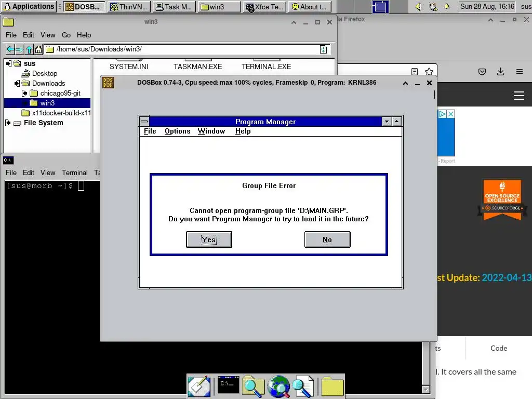The width and height of the screenshot is (532, 399).
Task: Open the webpage hamburger navigation menu
Action: [519, 96]
